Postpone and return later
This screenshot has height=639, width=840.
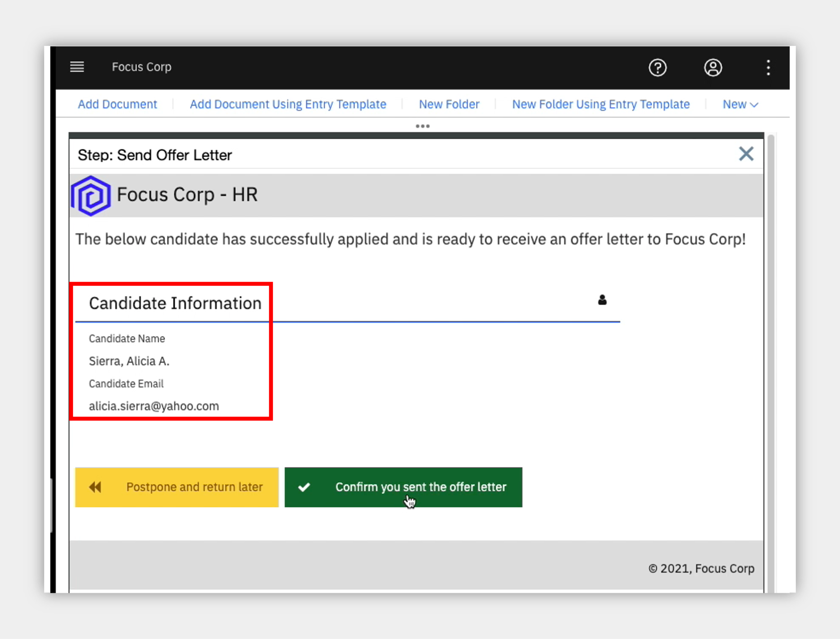pyautogui.click(x=177, y=487)
